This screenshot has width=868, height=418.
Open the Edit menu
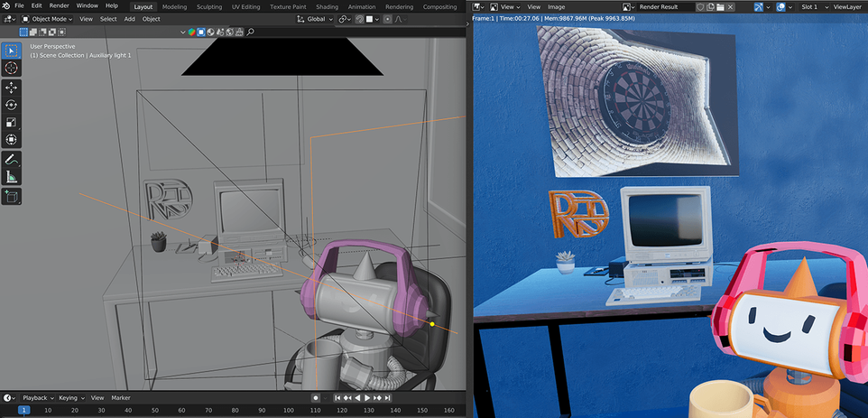[36, 5]
